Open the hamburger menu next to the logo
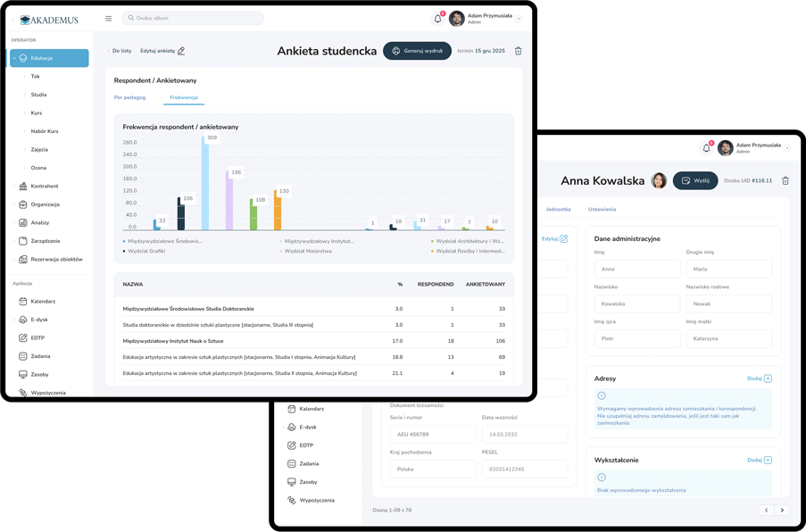 [109, 19]
